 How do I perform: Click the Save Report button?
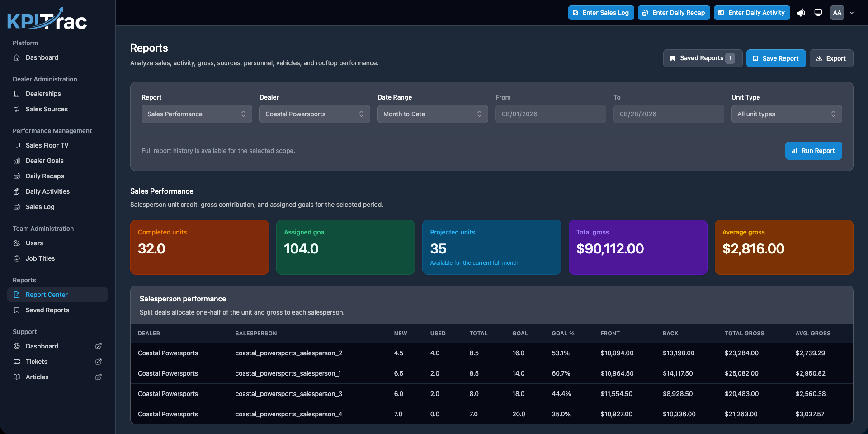(776, 58)
